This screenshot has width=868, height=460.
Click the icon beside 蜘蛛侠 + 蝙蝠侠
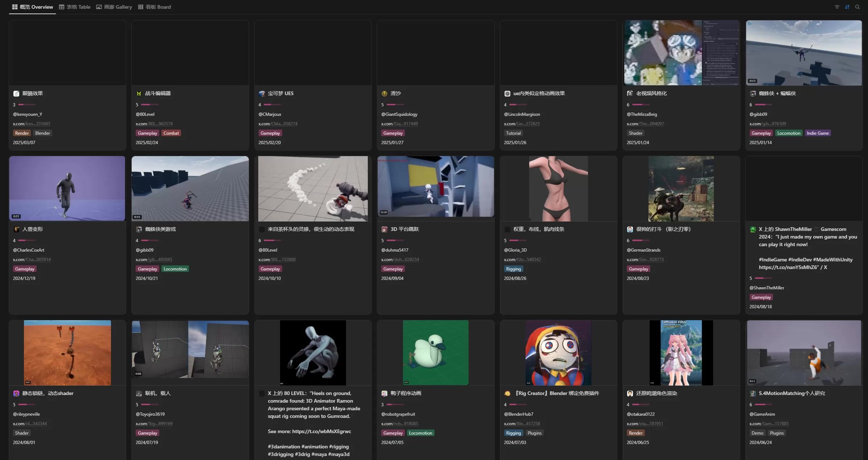753,94
